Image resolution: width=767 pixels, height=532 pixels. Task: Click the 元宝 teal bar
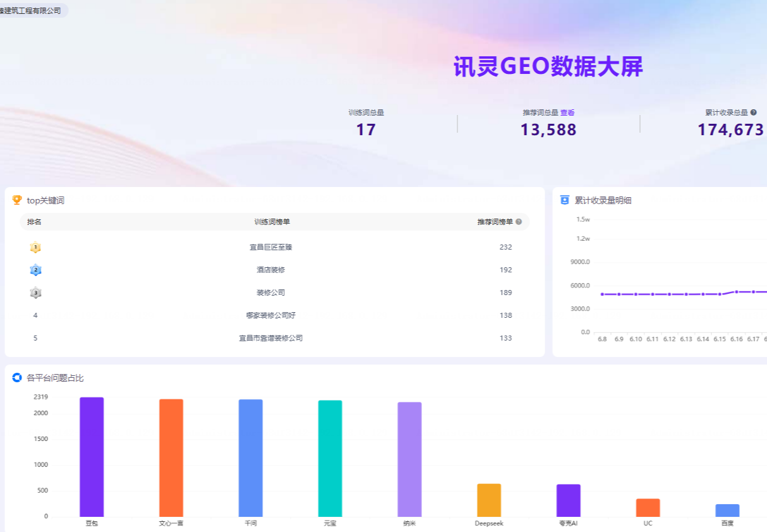[330, 459]
